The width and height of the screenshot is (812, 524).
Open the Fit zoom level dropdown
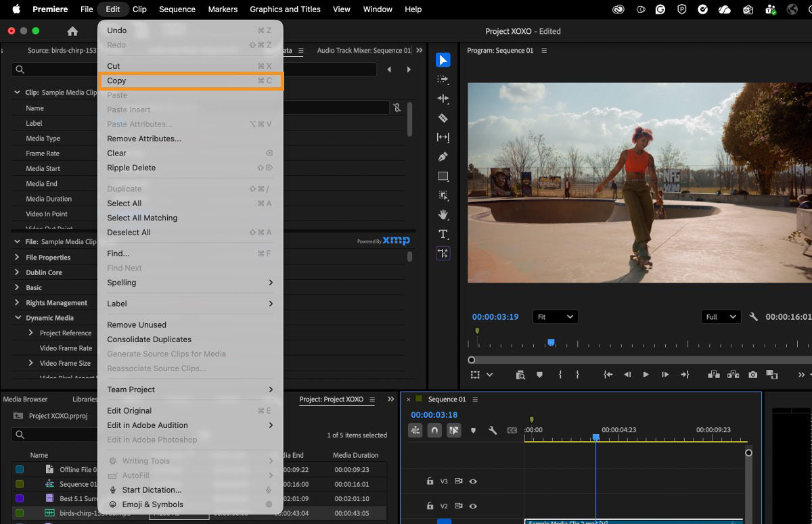point(555,316)
